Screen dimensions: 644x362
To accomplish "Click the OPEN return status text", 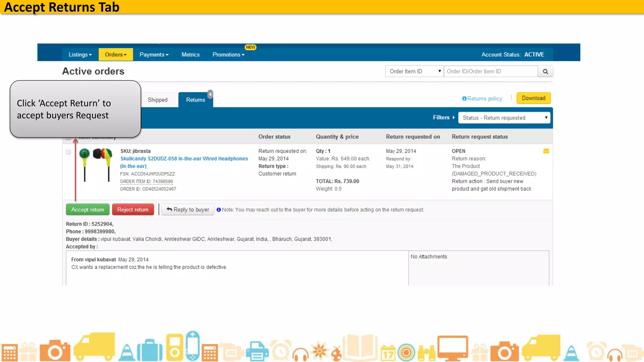I will pos(458,151).
